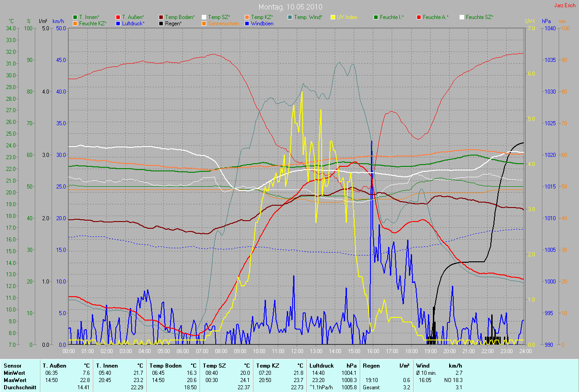
Task: Select the Regen total value 3.2
Action: pyautogui.click(x=406, y=387)
